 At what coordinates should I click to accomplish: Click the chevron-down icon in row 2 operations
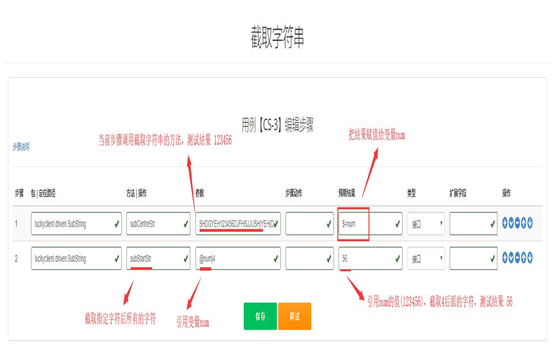(511, 257)
